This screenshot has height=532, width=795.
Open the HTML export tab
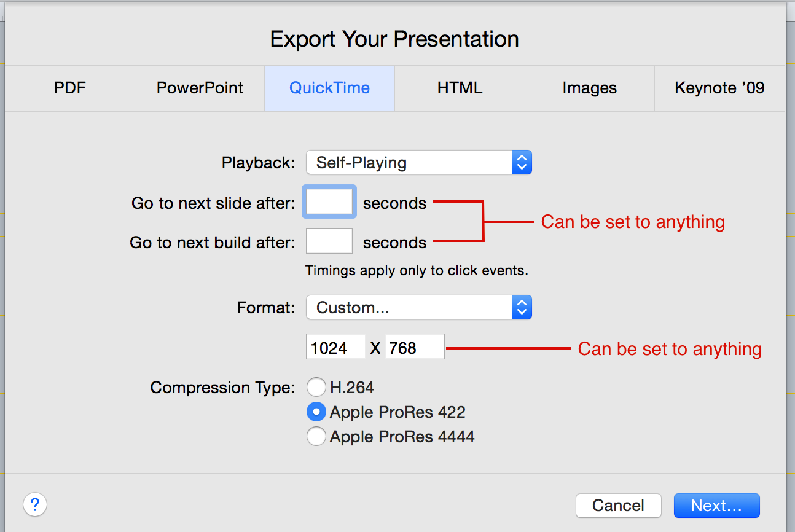tap(460, 88)
